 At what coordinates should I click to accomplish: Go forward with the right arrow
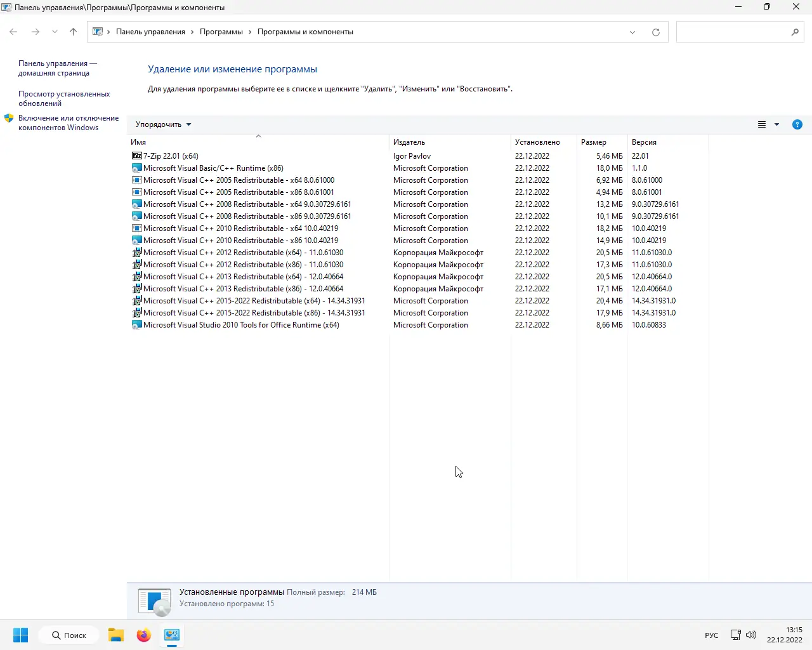pyautogui.click(x=36, y=32)
